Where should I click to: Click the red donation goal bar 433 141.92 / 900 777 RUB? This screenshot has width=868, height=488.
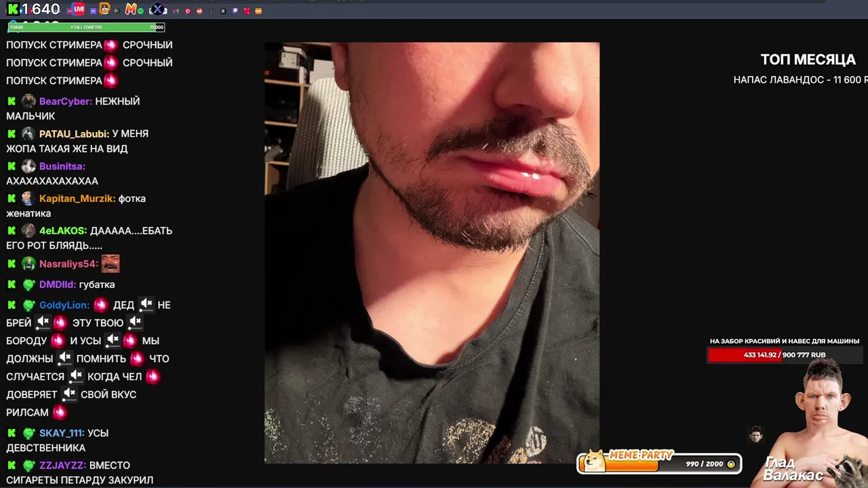pos(784,354)
